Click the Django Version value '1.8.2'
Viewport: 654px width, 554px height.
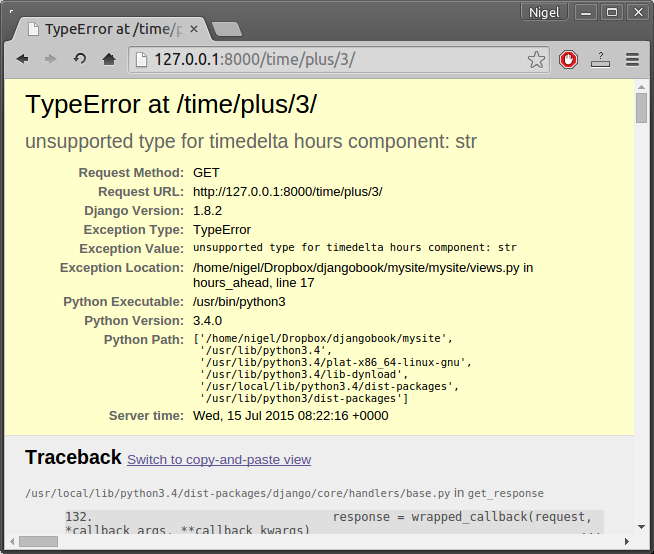point(207,211)
